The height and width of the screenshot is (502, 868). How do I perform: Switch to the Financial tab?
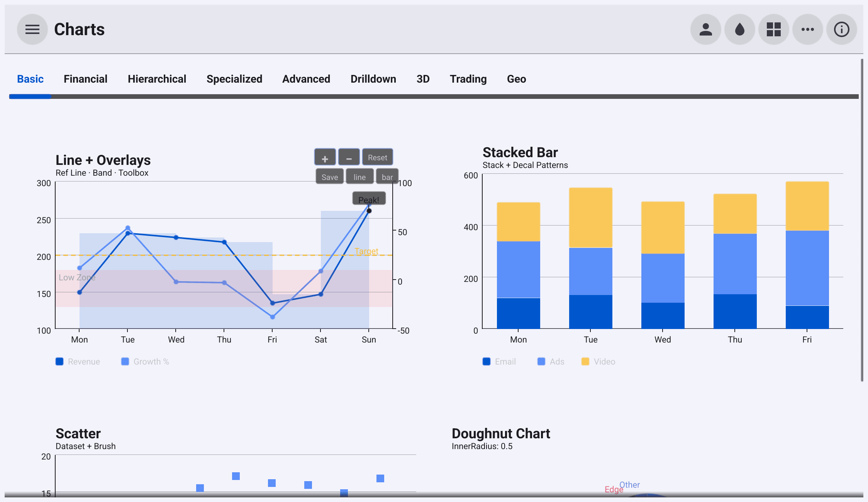point(85,79)
